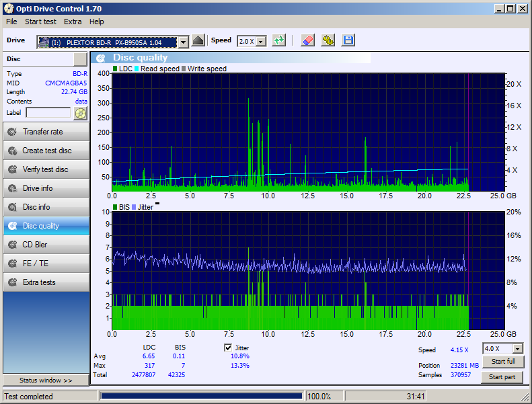Image resolution: width=532 pixels, height=404 pixels.
Task: Click the Opti Drive Control title bar icon
Action: pyautogui.click(x=9, y=9)
